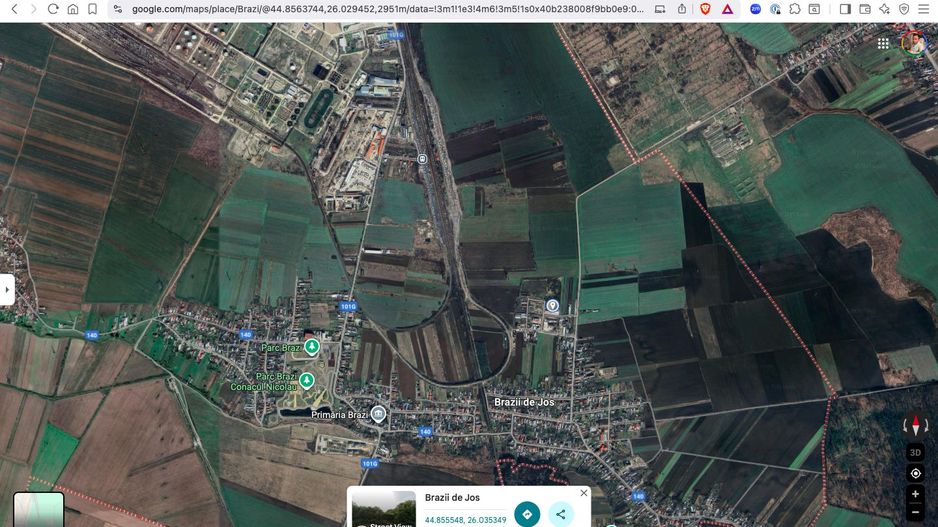The height and width of the screenshot is (527, 938).
Task: Toggle the 3D view button
Action: 915,452
